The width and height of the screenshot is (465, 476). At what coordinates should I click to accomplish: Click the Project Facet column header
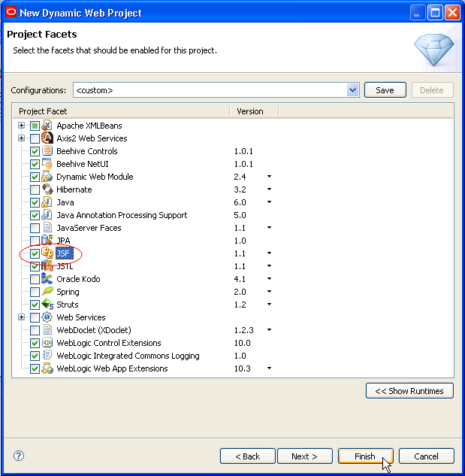pos(122,111)
